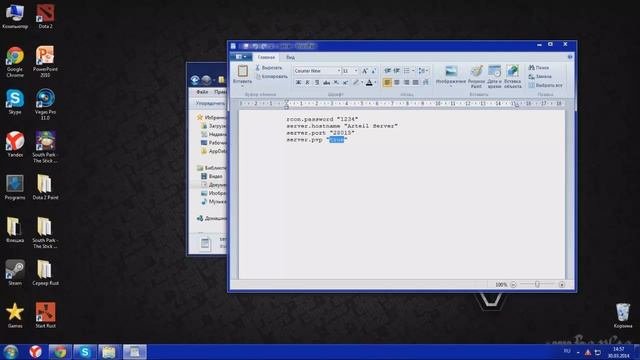
Task: Click the rcon.password line in document
Action: coord(322,119)
